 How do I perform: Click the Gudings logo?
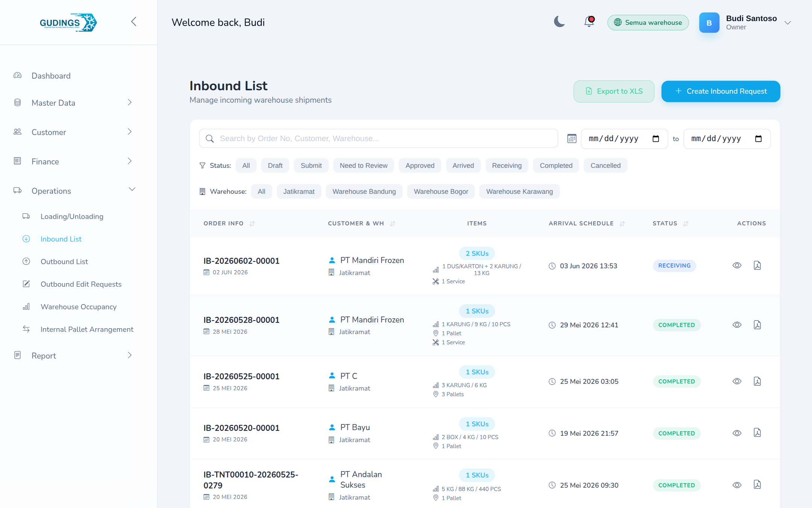click(x=68, y=23)
